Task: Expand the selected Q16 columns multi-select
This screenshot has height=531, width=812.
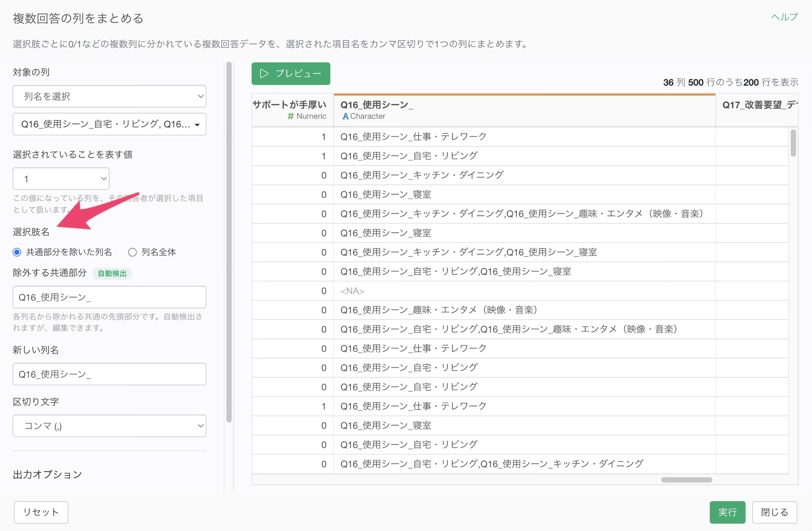Action: [109, 124]
